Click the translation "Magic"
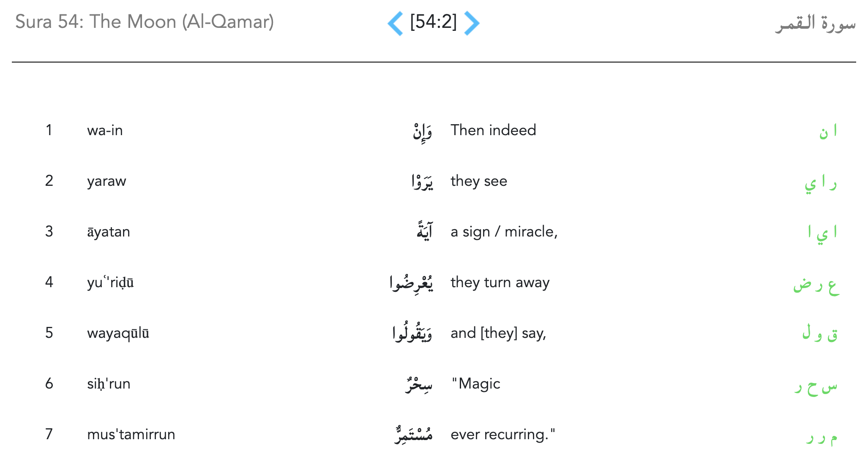The width and height of the screenshot is (868, 473). click(476, 384)
